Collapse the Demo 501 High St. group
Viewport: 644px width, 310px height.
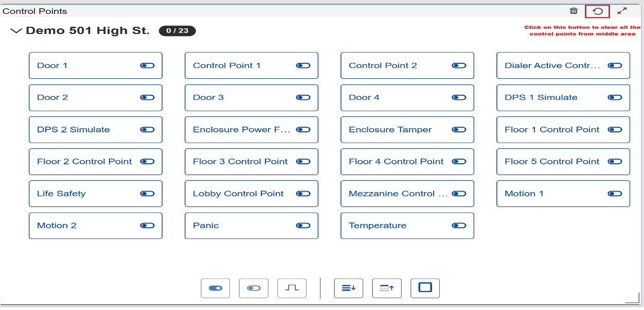tap(16, 31)
